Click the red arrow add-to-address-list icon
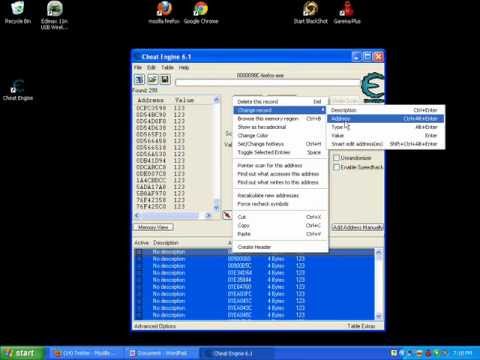Viewport: 480px width, 360px height. coord(227,215)
